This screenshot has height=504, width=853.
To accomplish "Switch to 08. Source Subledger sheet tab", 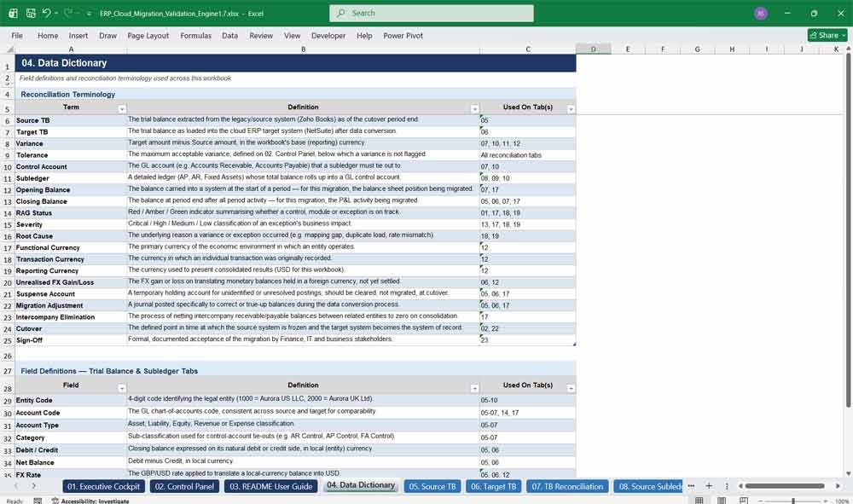I will click(x=648, y=486).
